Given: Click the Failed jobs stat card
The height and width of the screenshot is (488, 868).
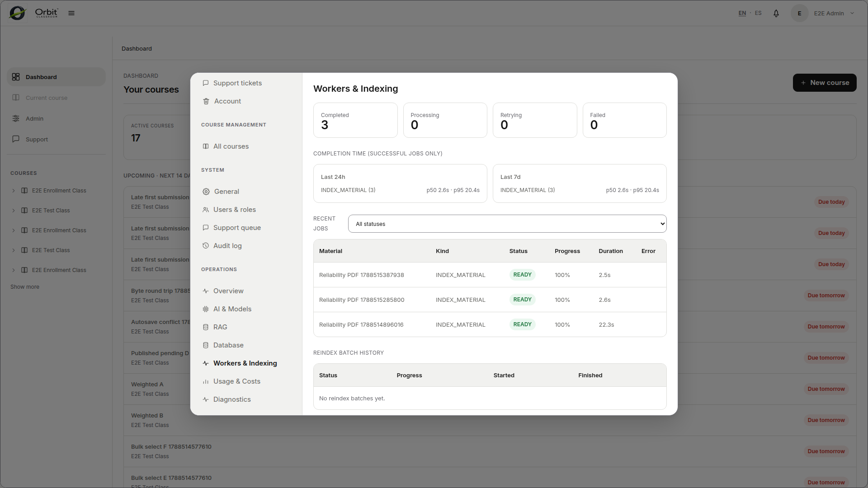Looking at the screenshot, I should [x=624, y=120].
